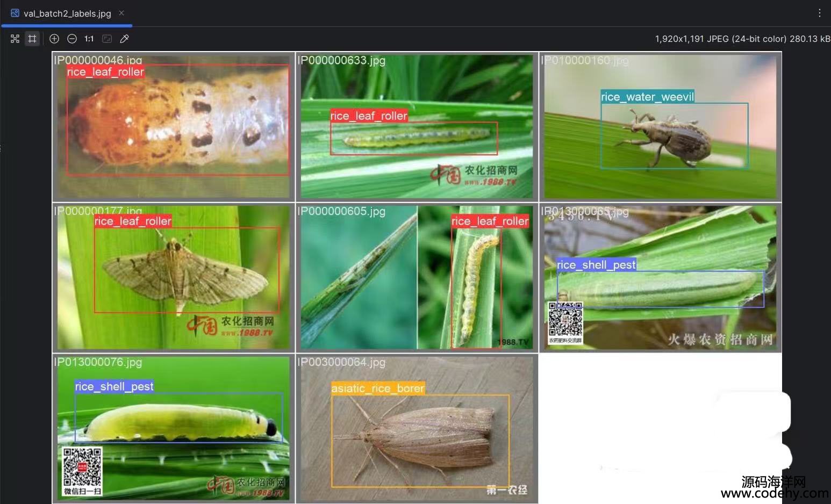This screenshot has height=504, width=831.
Task: Click the image size and format info text
Action: point(742,39)
